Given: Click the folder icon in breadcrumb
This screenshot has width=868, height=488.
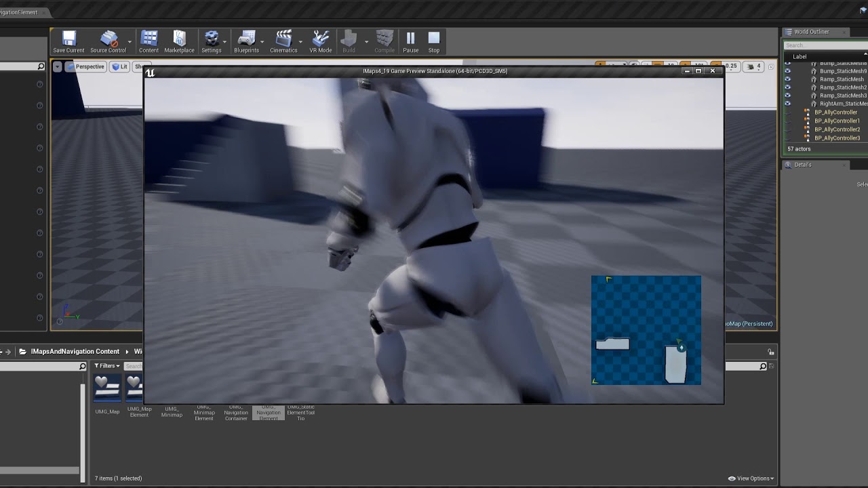Looking at the screenshot, I should tap(23, 352).
